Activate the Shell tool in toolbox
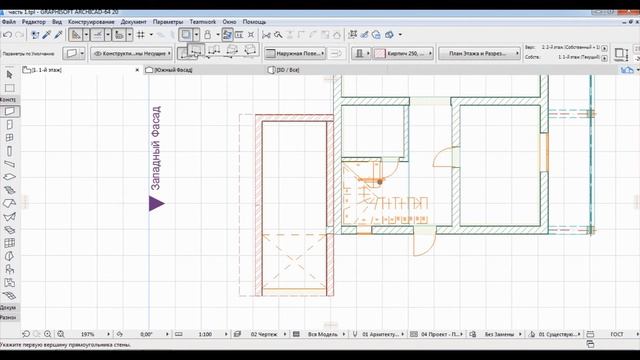Image resolution: width=640 pixels, height=360 pixels. tap(9, 217)
